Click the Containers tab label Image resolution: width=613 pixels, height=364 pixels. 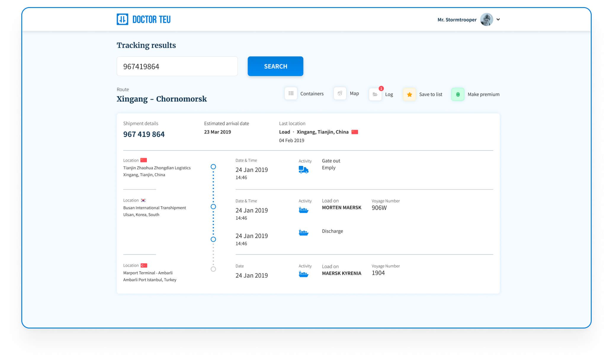tap(312, 94)
